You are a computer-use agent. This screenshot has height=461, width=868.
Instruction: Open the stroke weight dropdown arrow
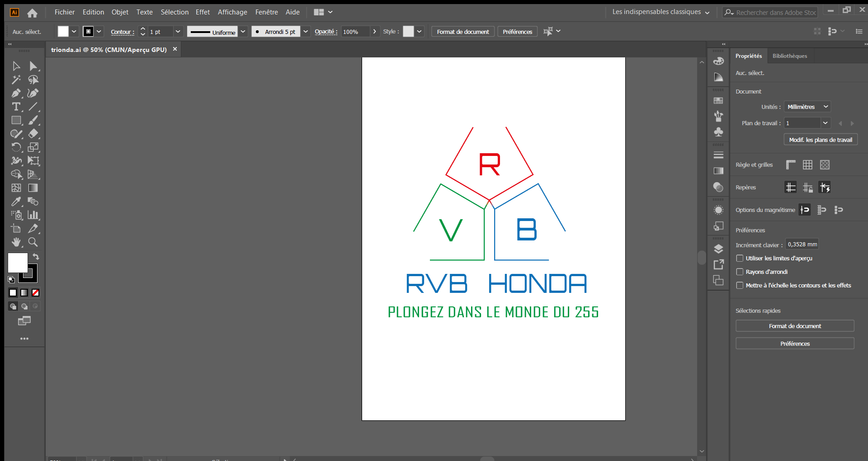tap(178, 32)
